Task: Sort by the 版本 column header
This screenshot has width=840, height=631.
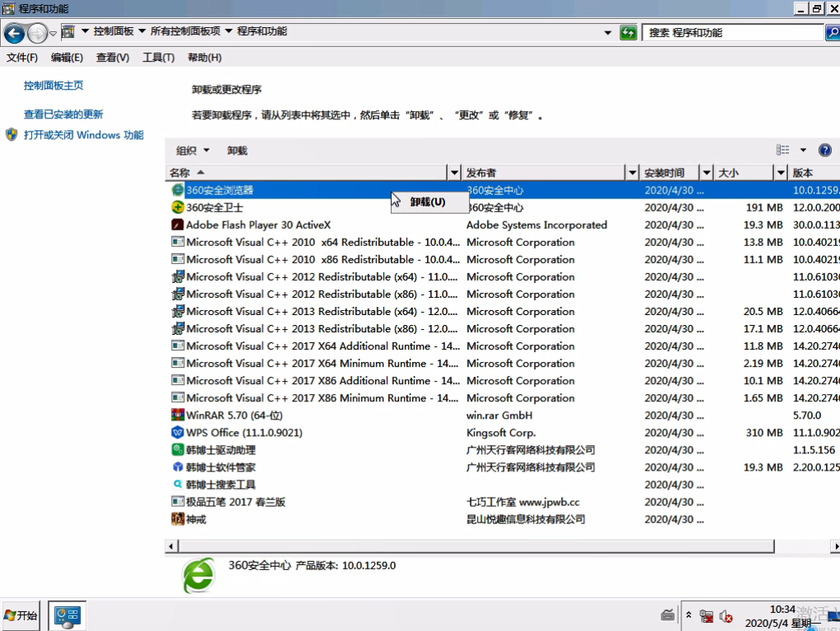Action: 814,173
